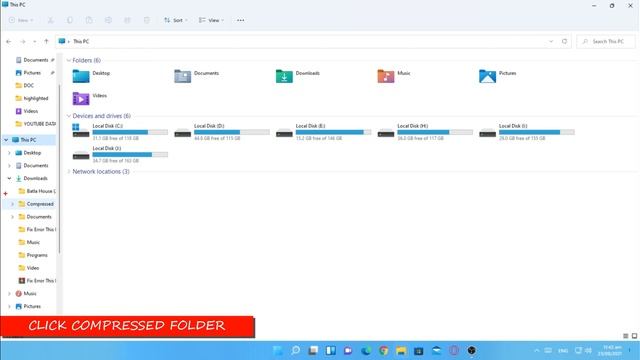640x360 pixels.
Task: Select Local Disk (E:) drive
Action: (x=323, y=132)
